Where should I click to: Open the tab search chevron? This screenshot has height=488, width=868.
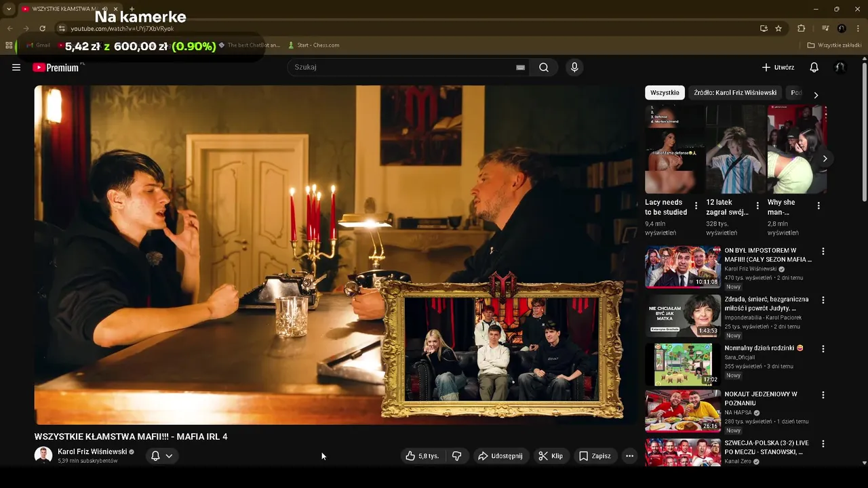click(9, 9)
